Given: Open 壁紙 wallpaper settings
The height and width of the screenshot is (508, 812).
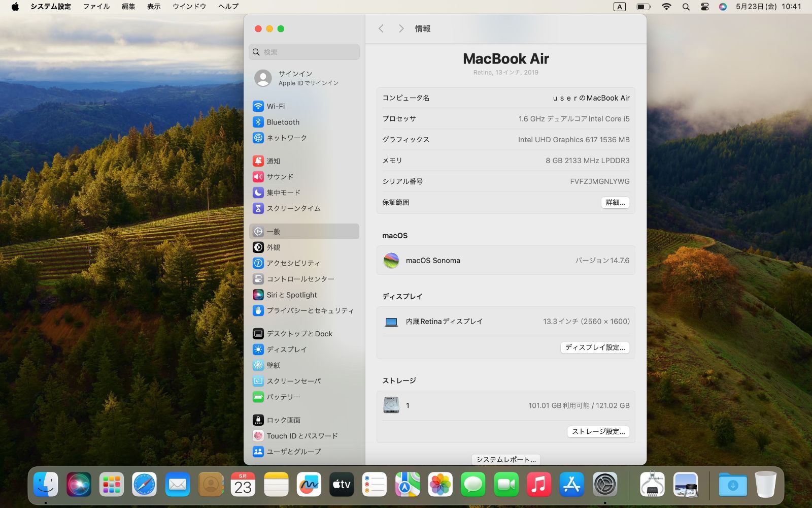Looking at the screenshot, I should pos(304,365).
